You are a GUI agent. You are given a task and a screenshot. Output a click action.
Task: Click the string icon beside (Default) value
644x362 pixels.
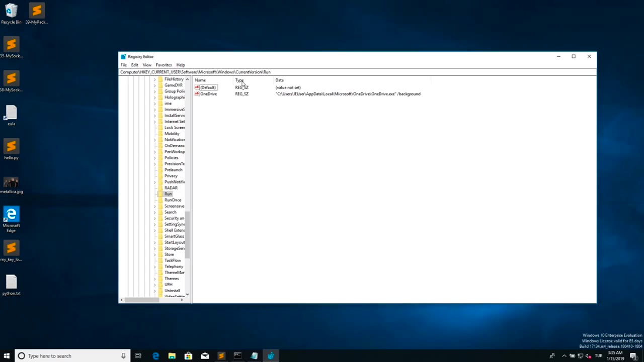click(x=197, y=87)
